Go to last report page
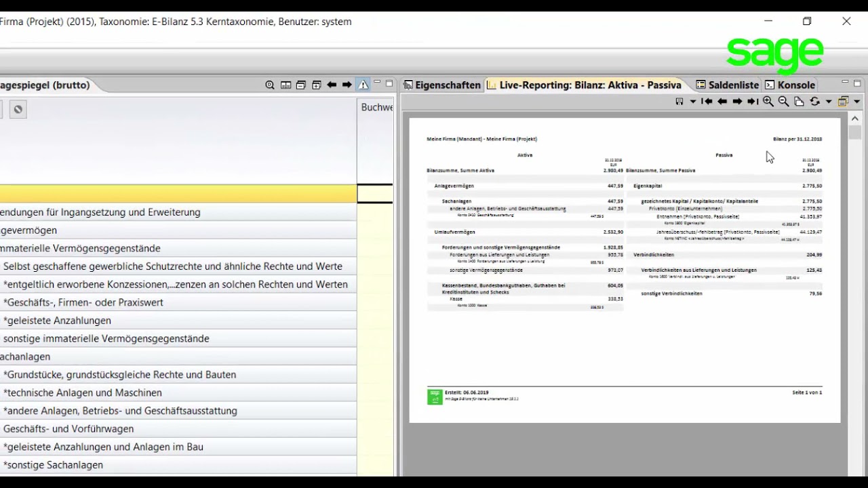 (753, 102)
